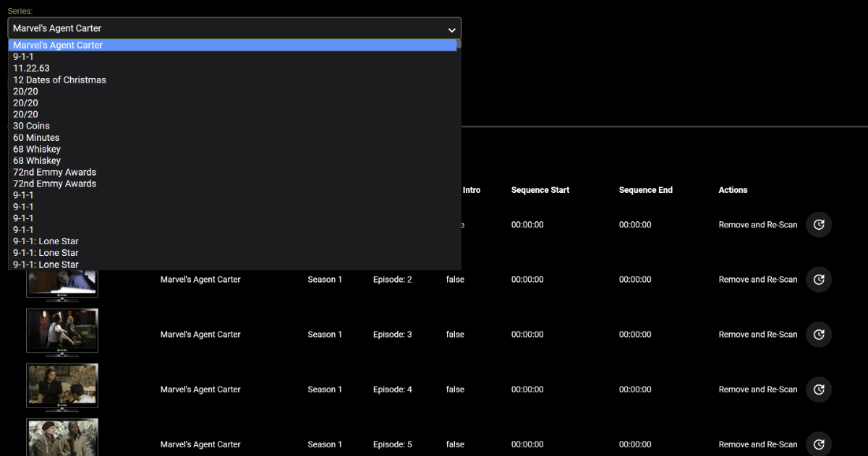This screenshot has height=456, width=868.
Task: Click Remove and Re-Scan label on Episode 5
Action: (757, 444)
